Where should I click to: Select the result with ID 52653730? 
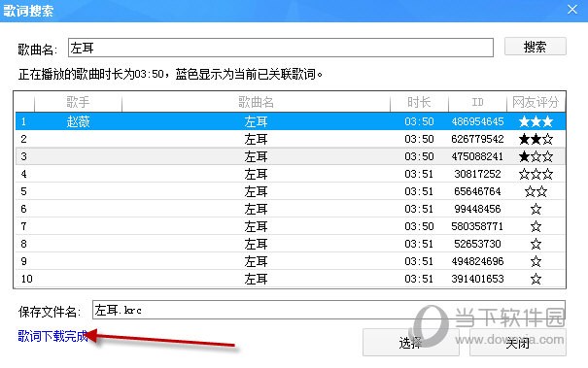pyautogui.click(x=291, y=244)
